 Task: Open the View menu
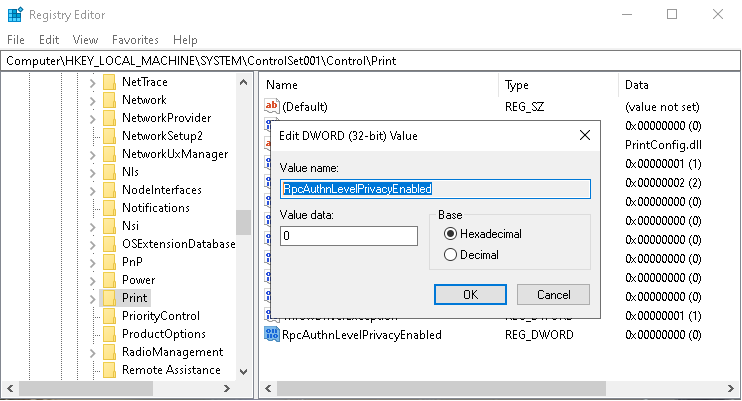click(85, 40)
